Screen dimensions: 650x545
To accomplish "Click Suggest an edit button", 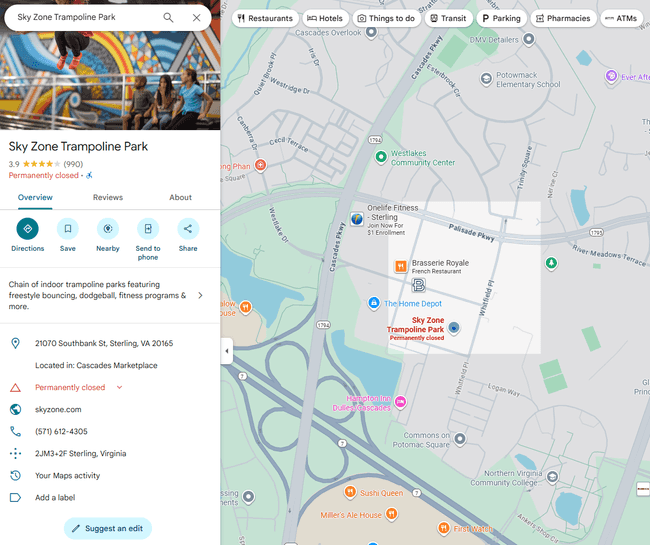I will (x=108, y=528).
